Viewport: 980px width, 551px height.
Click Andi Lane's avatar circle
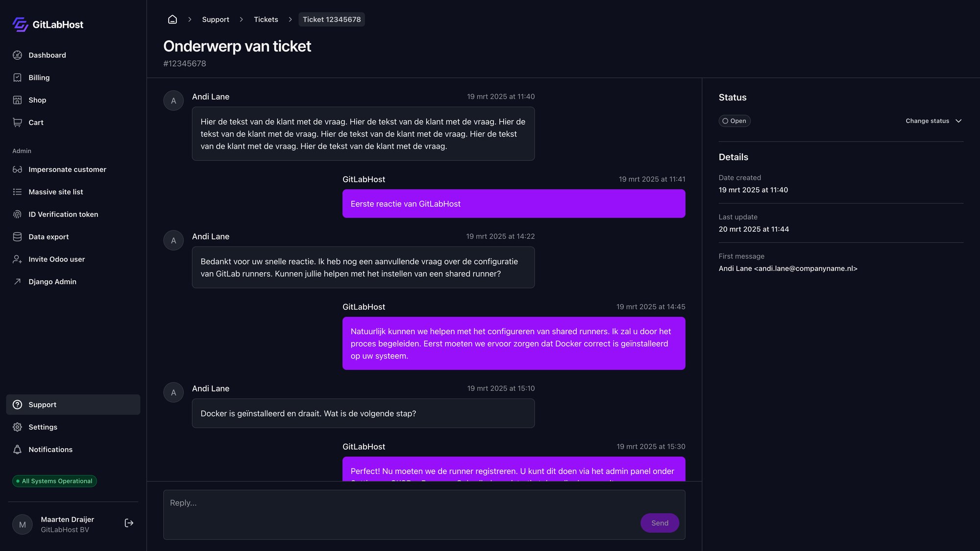(x=173, y=100)
